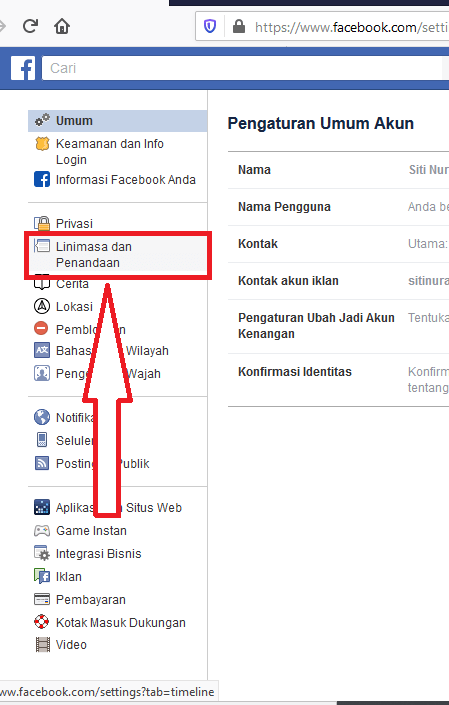Image resolution: width=449 pixels, height=705 pixels.
Task: Click the globe icon for Notifikasi
Action: pos(42,417)
